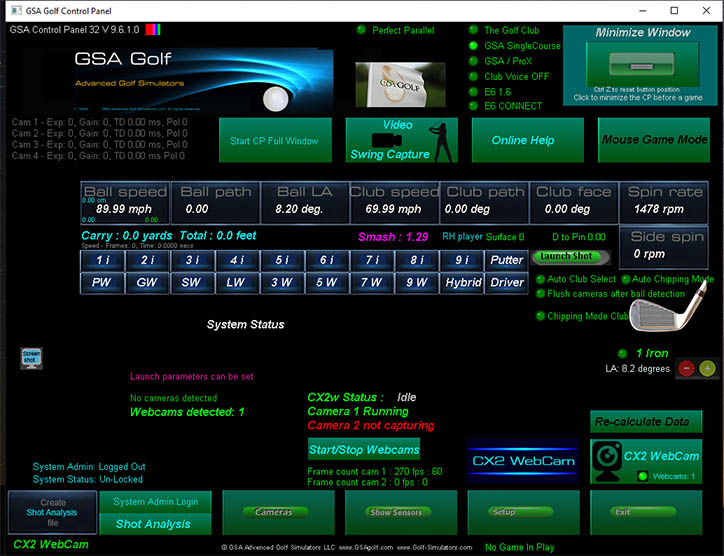
Task: Toggle the Webcams: 1 indicator light
Action: [x=642, y=476]
